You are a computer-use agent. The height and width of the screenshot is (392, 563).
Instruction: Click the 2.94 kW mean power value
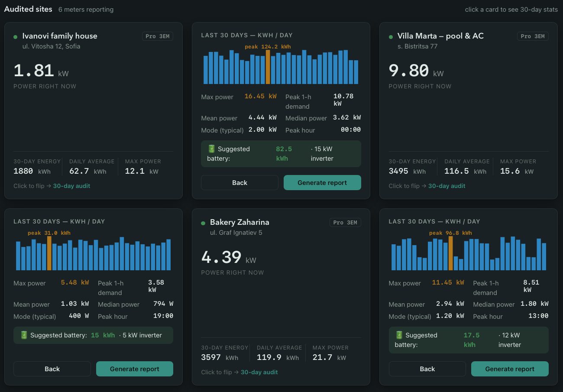tap(450, 304)
